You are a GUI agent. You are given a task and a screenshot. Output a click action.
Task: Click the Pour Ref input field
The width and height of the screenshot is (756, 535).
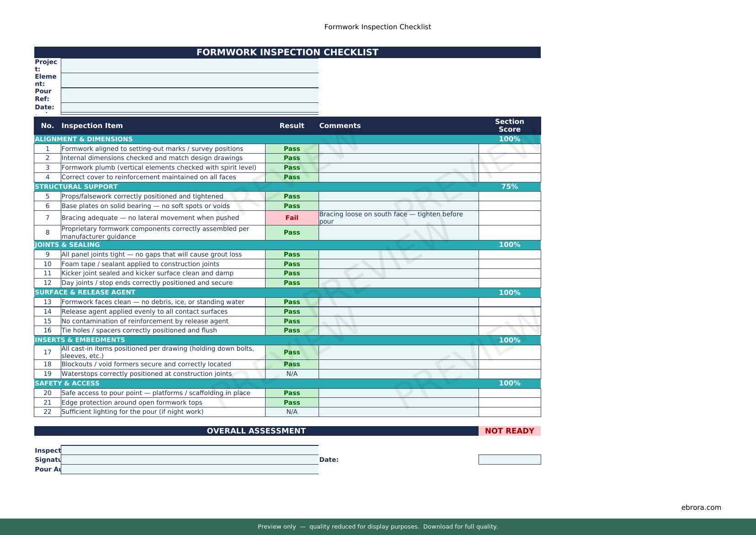(x=189, y=95)
